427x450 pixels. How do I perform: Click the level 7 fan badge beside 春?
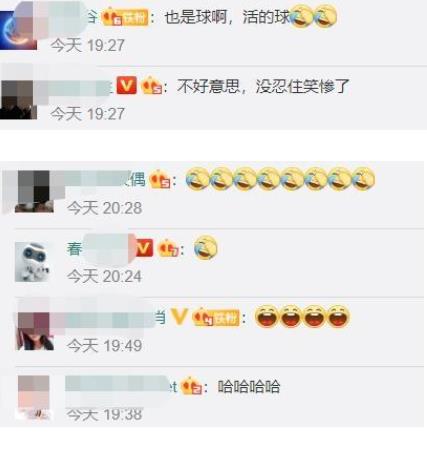coord(168,248)
